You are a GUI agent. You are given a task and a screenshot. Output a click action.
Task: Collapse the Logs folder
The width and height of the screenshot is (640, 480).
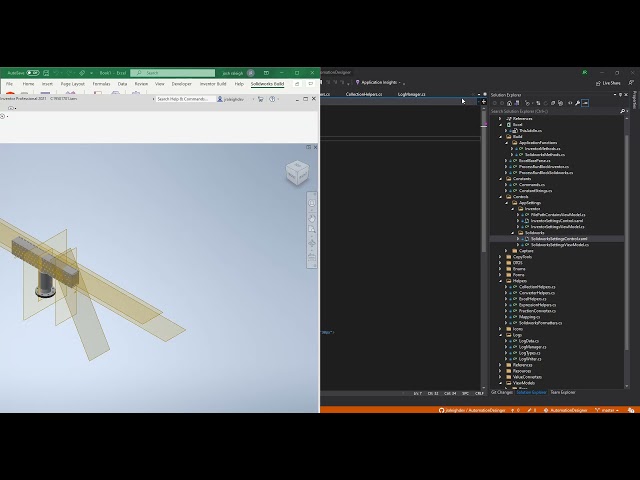click(x=501, y=335)
